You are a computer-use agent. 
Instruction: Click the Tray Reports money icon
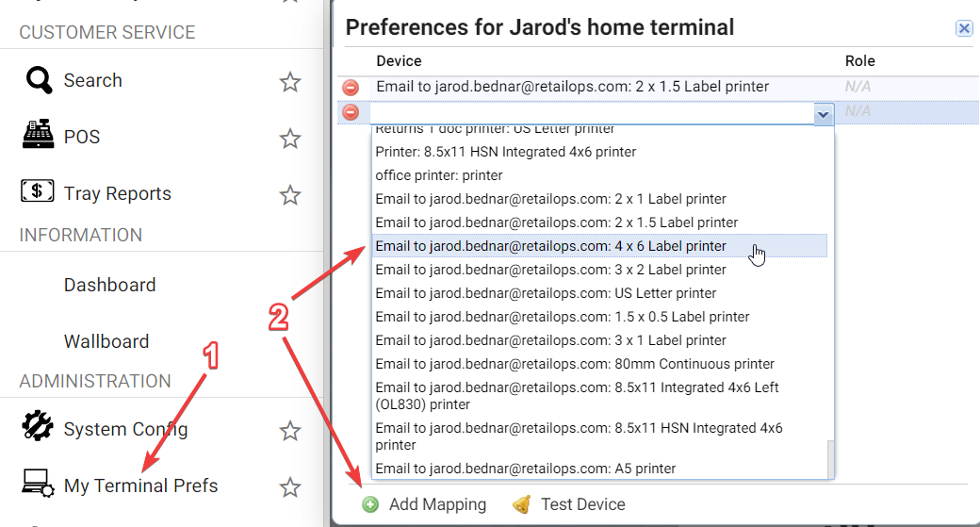[38, 191]
